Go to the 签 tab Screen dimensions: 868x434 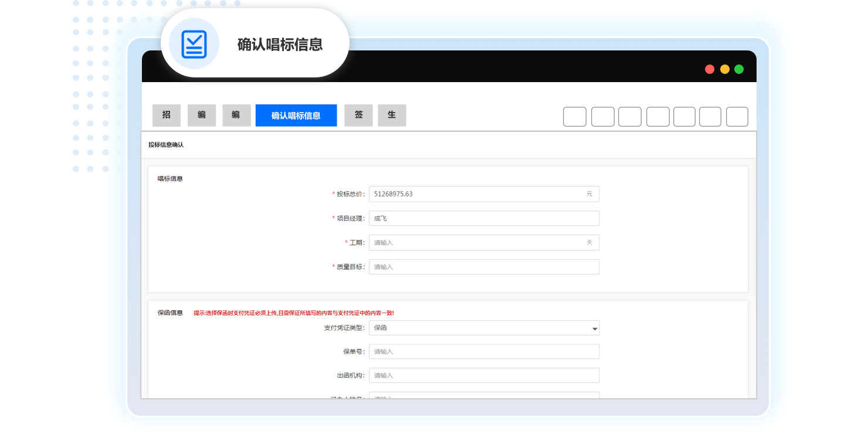(358, 116)
